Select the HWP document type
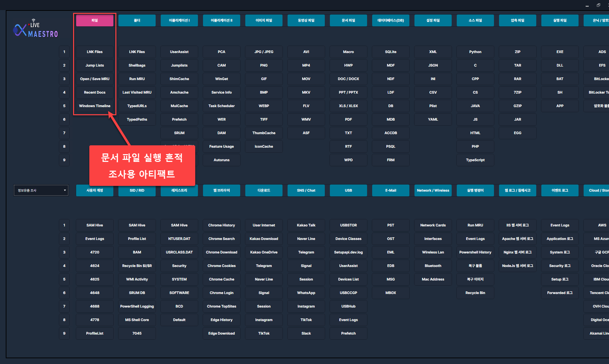This screenshot has width=609, height=364. pos(348,65)
